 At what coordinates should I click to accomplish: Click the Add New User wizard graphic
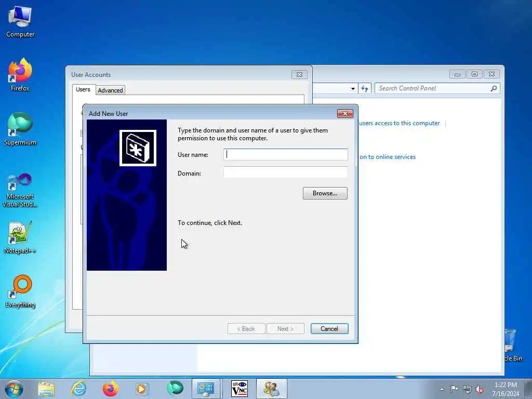point(127,195)
